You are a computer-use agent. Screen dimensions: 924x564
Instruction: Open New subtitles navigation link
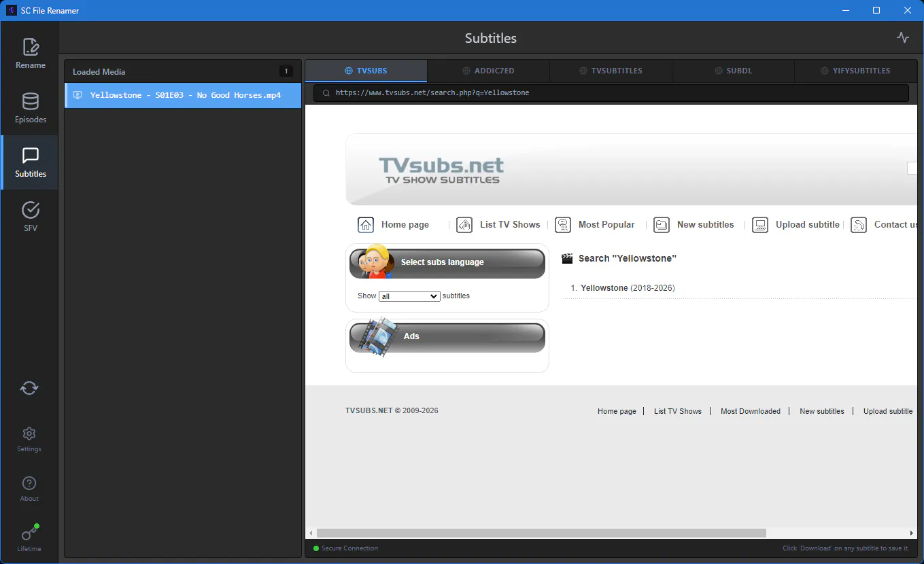pos(706,225)
